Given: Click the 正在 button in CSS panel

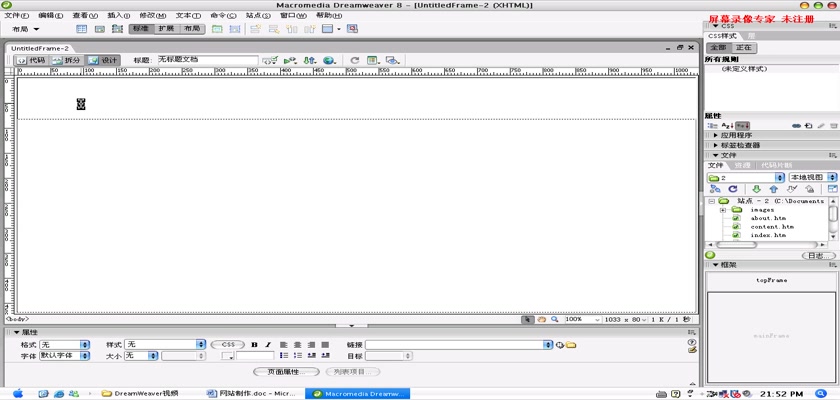Looking at the screenshot, I should [743, 48].
